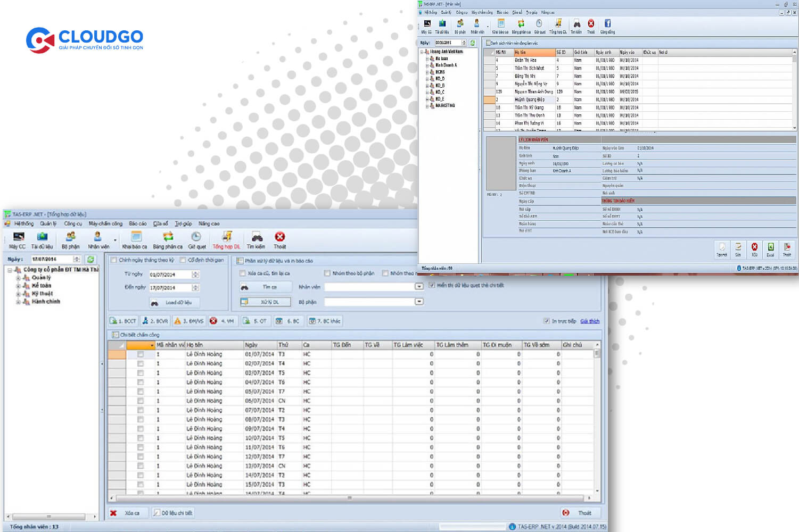Tick row checkbox for 05/07/2014 Lê Đình Hoàng
The image size is (799, 532).
pyautogui.click(x=140, y=392)
